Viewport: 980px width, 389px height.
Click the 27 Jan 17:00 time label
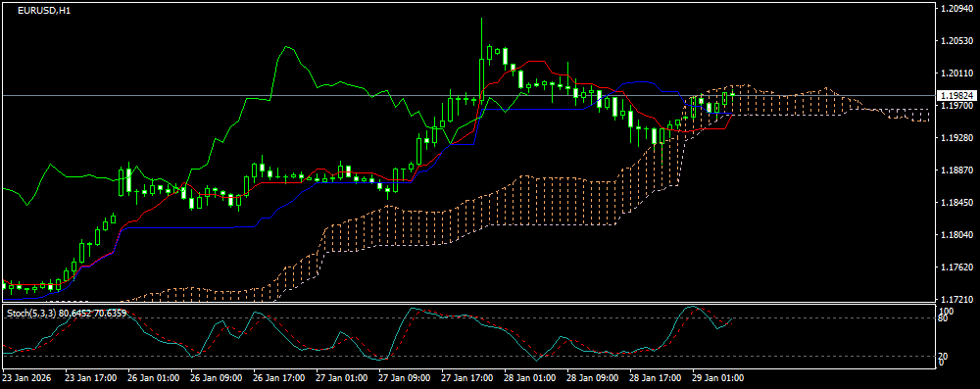[467, 378]
